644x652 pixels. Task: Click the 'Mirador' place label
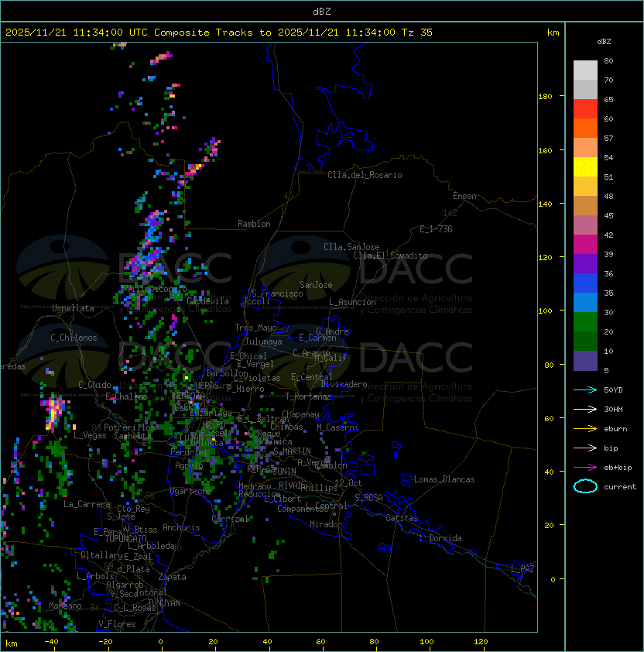click(x=326, y=524)
